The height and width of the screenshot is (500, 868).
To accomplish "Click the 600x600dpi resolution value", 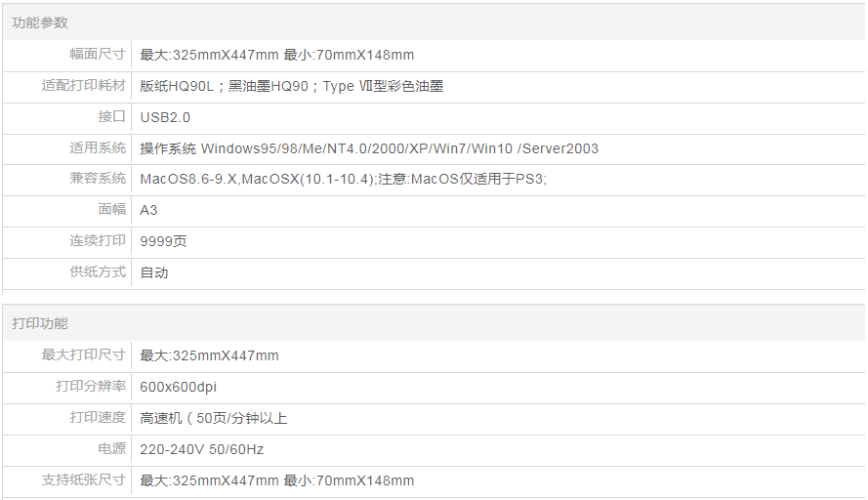I will point(179,387).
